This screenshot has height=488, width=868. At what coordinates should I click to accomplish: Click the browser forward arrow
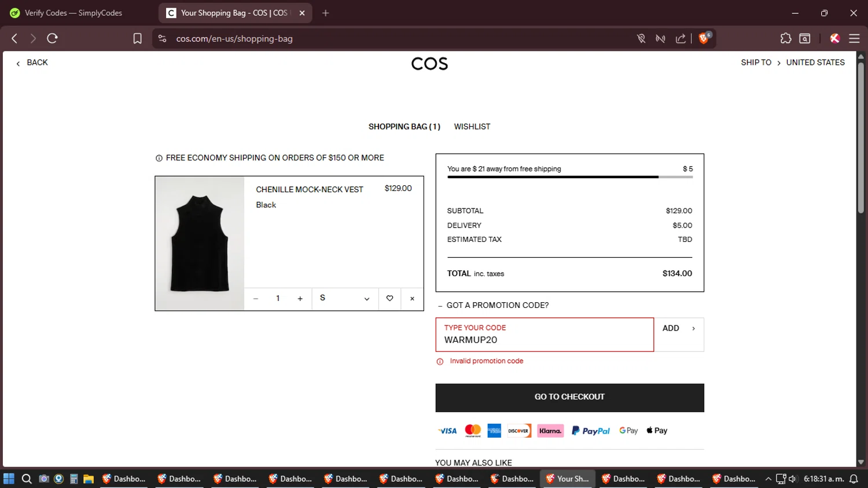(33, 38)
